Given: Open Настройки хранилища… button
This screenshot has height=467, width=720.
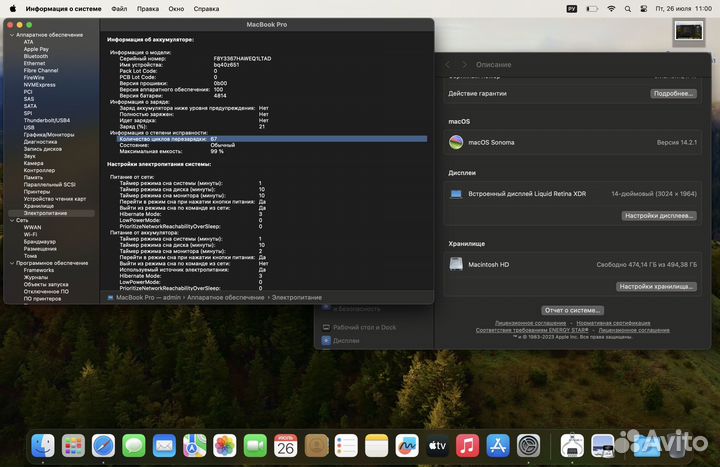Looking at the screenshot, I should tap(656, 286).
